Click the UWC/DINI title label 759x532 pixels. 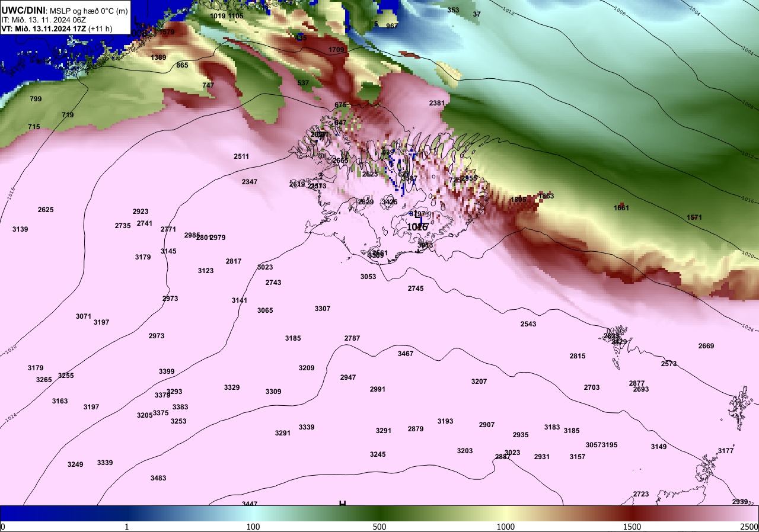click(24, 10)
